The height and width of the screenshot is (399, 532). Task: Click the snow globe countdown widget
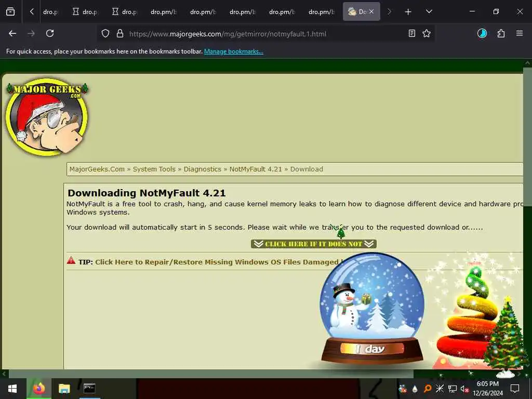tap(372, 309)
